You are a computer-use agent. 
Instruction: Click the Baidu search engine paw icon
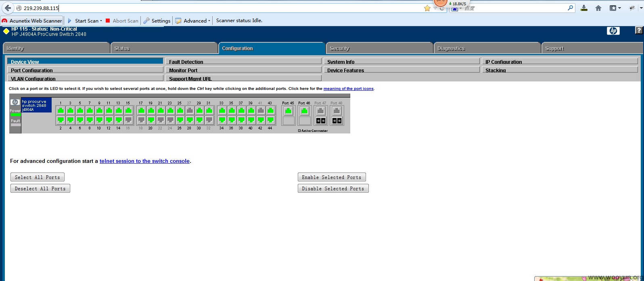pyautogui.click(x=455, y=8)
